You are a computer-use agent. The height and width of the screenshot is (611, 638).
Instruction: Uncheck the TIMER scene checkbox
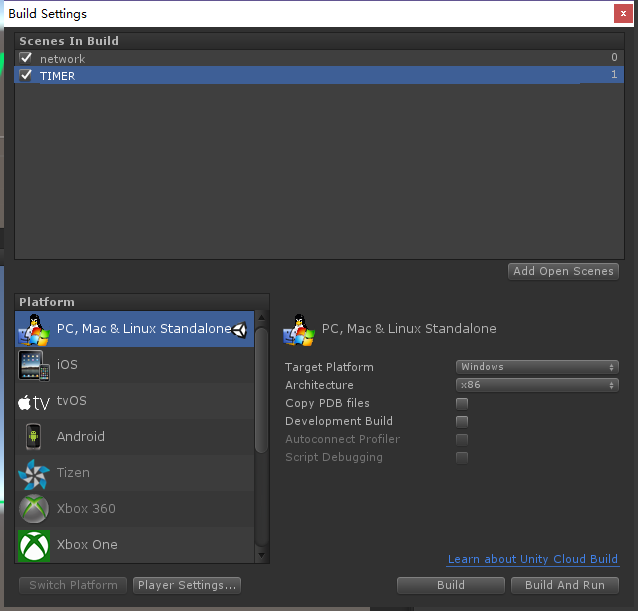26,75
